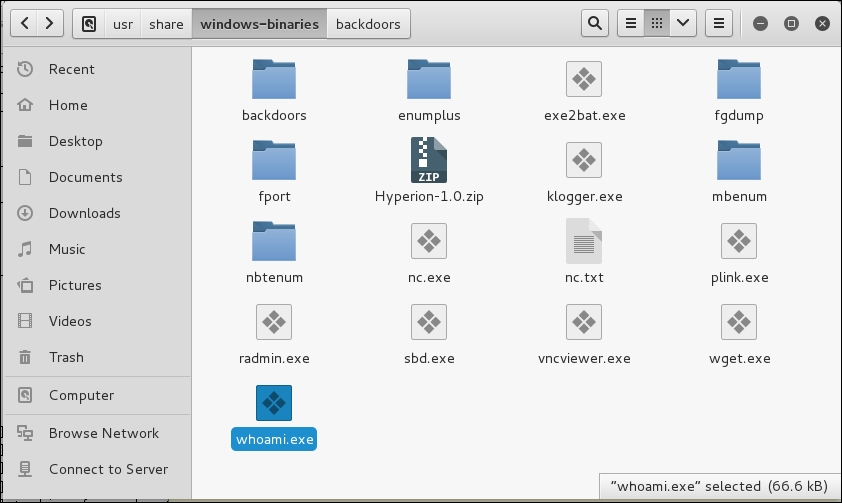This screenshot has height=503, width=842.
Task: Open the hamburger location menu
Action: click(718, 23)
